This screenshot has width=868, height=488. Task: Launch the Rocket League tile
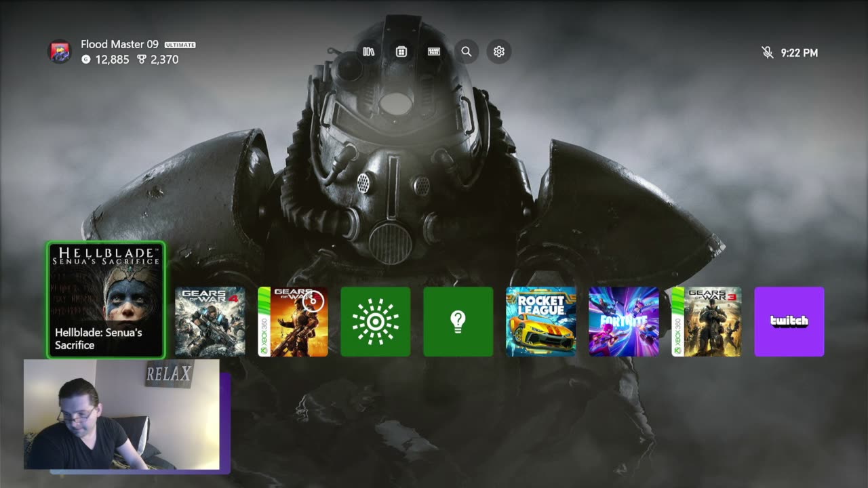[x=541, y=321]
